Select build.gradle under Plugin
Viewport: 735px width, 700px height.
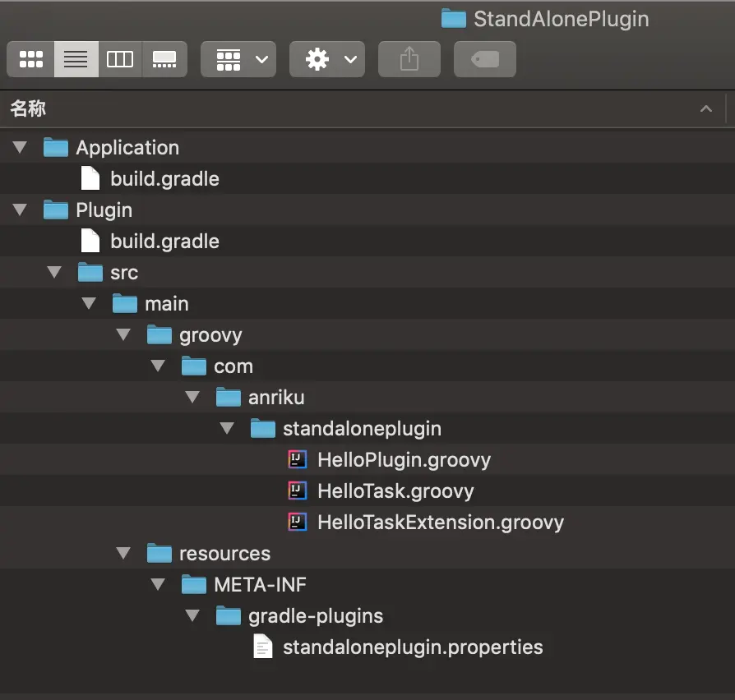coord(165,242)
